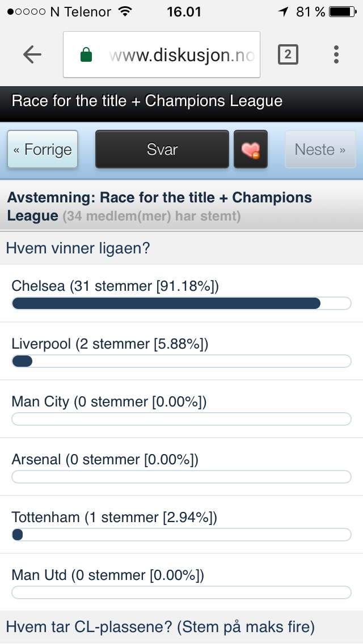This screenshot has height=644, width=363.
Task: Tap the Chelsea vote progress bar
Action: pos(181,303)
